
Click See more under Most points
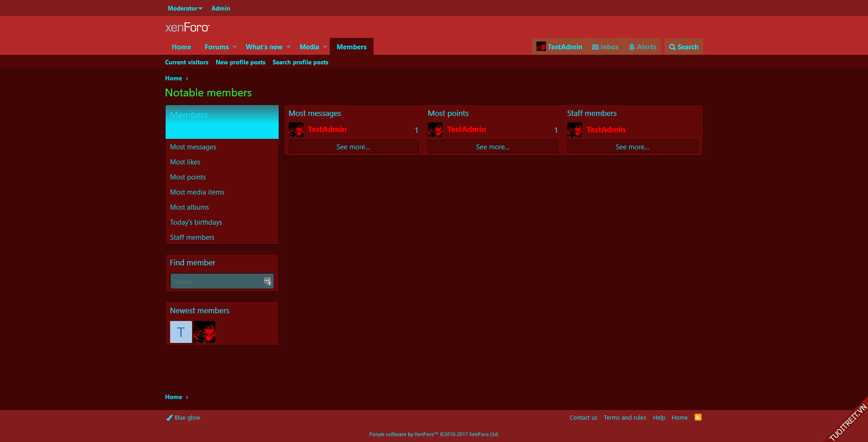(x=493, y=147)
